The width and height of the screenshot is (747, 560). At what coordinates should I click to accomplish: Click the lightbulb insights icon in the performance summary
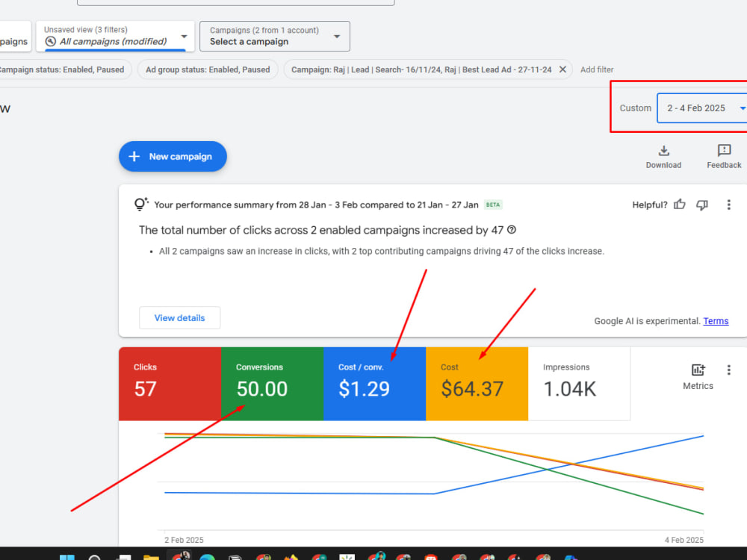point(141,205)
